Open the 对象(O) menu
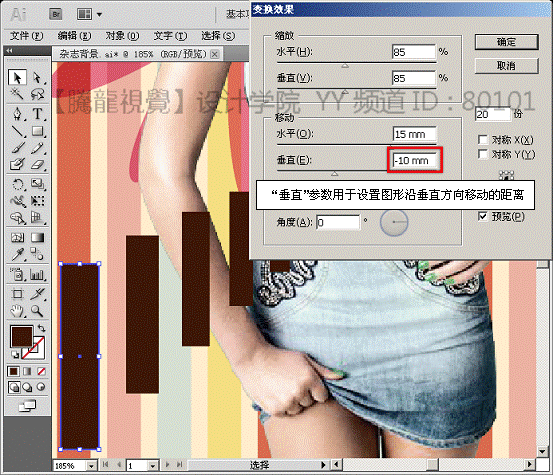This screenshot has width=553, height=475. pyautogui.click(x=122, y=36)
